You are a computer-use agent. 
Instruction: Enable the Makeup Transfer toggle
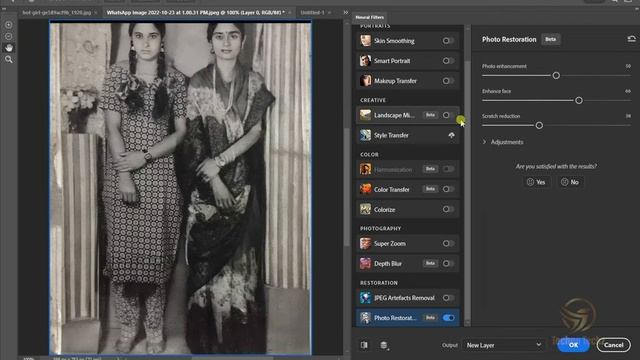(x=448, y=80)
